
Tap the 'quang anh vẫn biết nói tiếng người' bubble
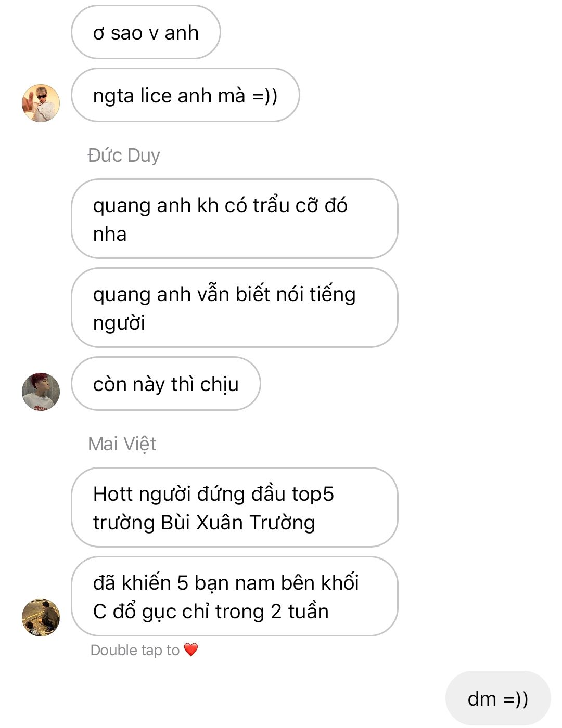[235, 308]
